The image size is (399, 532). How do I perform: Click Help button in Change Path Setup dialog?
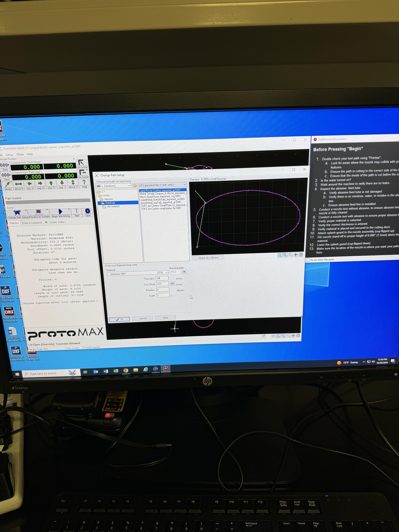click(x=166, y=318)
